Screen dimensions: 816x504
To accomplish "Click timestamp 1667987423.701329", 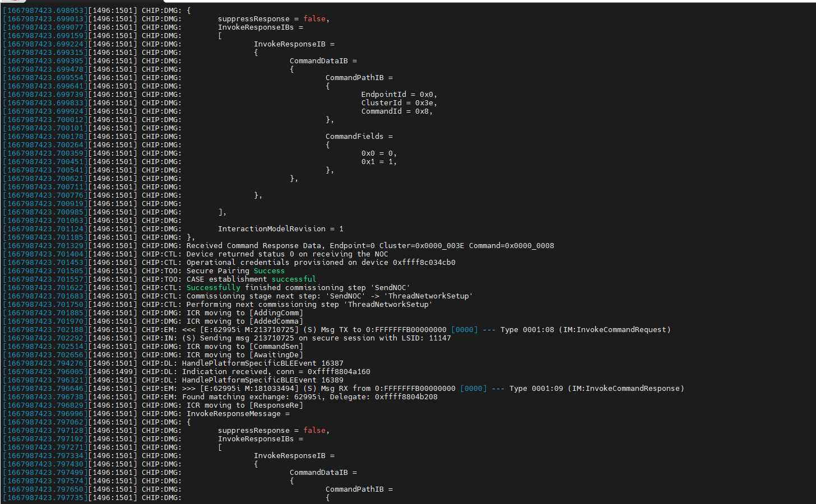I will click(x=45, y=246).
